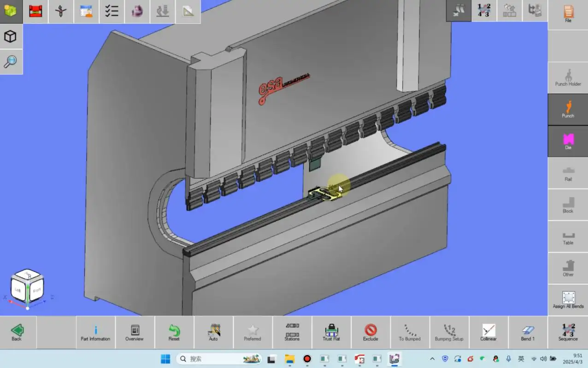Open the Stations setup
The image size is (588, 368).
[292, 332]
